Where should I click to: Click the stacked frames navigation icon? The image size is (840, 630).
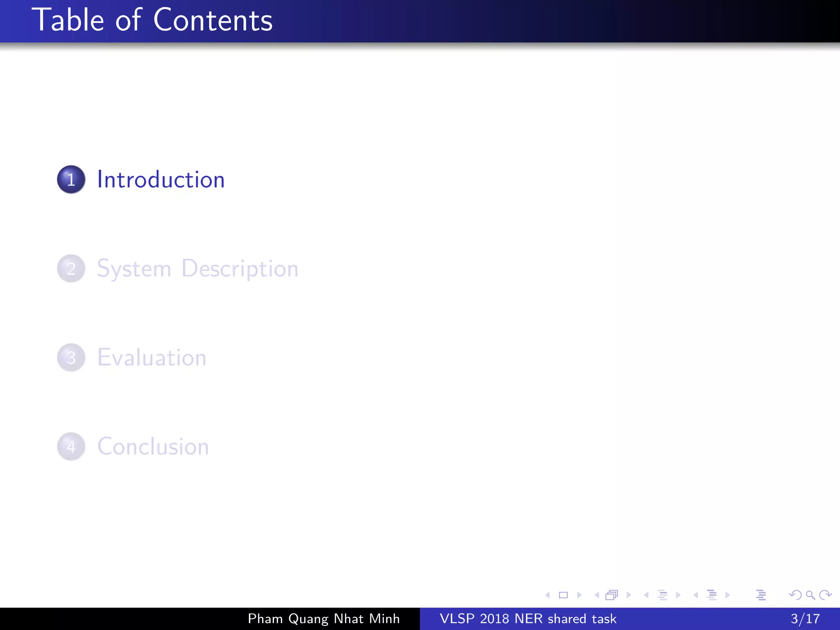click(x=612, y=595)
